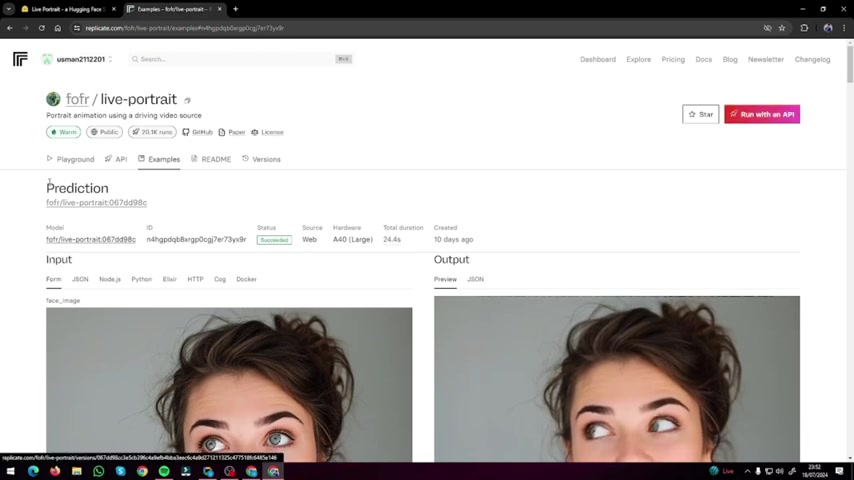854x480 pixels.
Task: Open the Newsletter link
Action: [x=766, y=59]
